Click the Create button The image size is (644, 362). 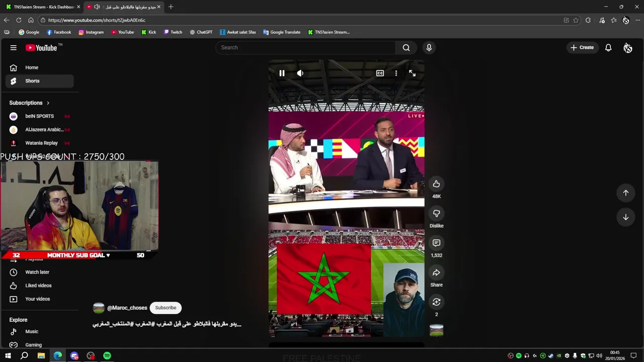tap(582, 48)
